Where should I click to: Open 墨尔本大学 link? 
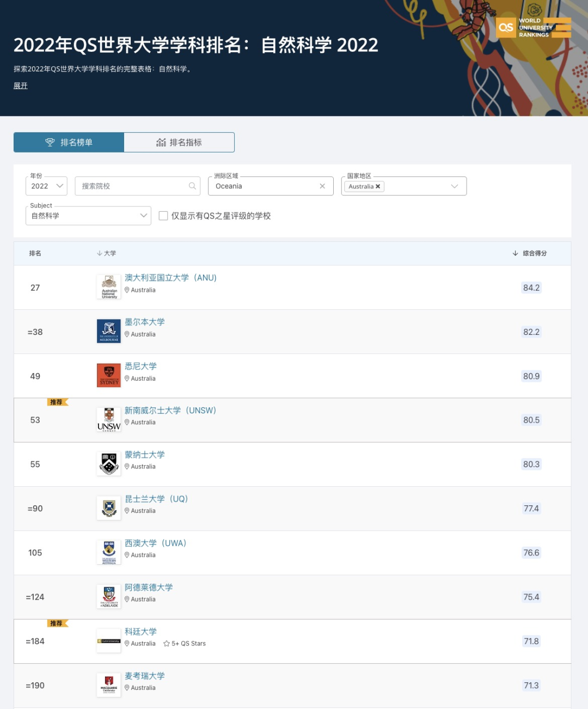point(145,322)
